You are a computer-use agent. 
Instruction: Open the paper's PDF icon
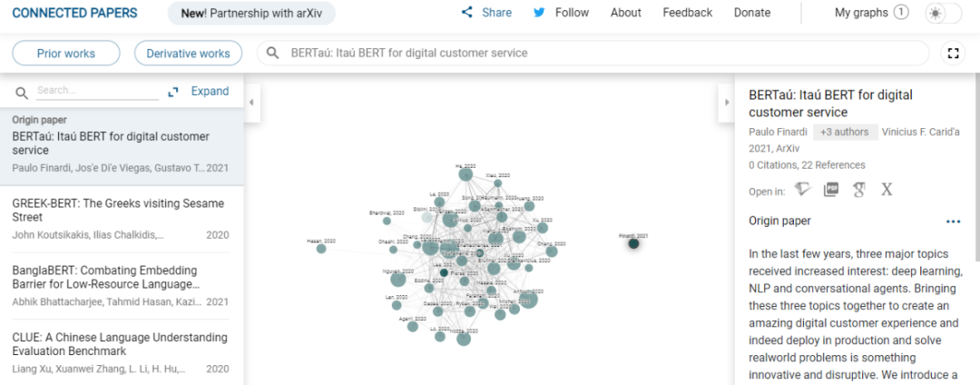(830, 190)
